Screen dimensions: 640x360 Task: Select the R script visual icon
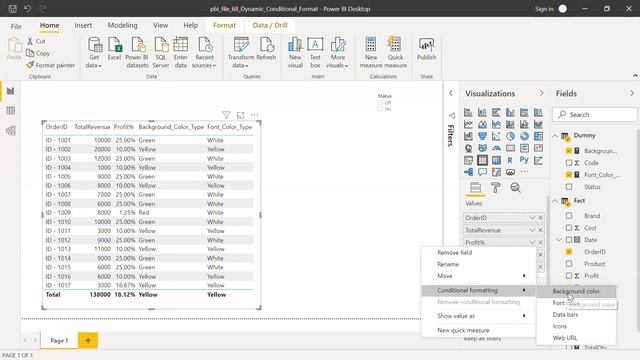[510, 160]
